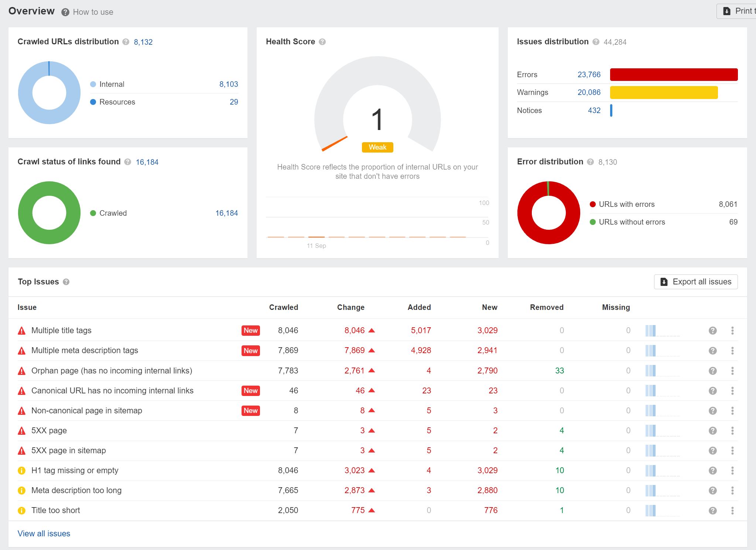Click help icon next to Top Issues heading
The image size is (756, 550).
point(66,282)
